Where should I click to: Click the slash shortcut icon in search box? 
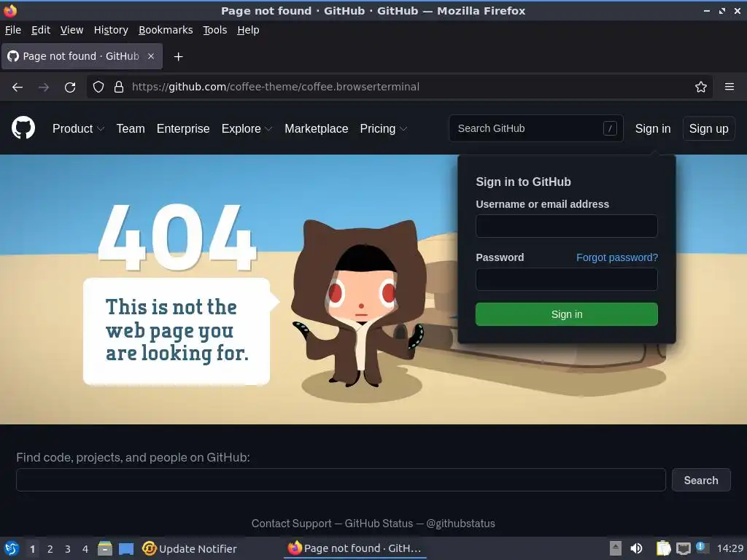(x=610, y=128)
